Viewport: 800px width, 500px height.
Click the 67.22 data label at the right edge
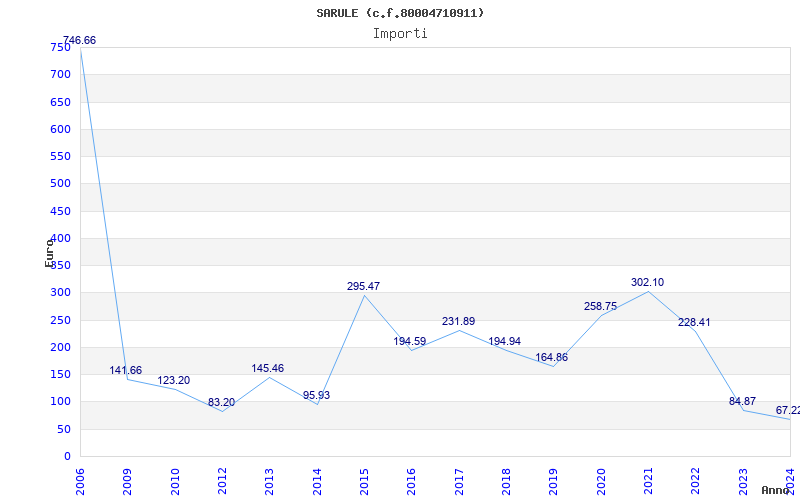(788, 411)
